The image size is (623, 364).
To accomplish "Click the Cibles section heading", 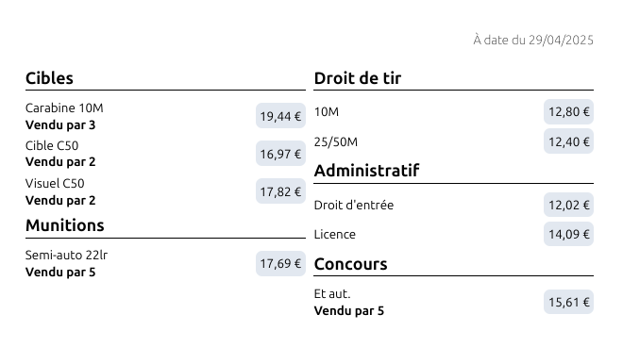I will 49,78.
